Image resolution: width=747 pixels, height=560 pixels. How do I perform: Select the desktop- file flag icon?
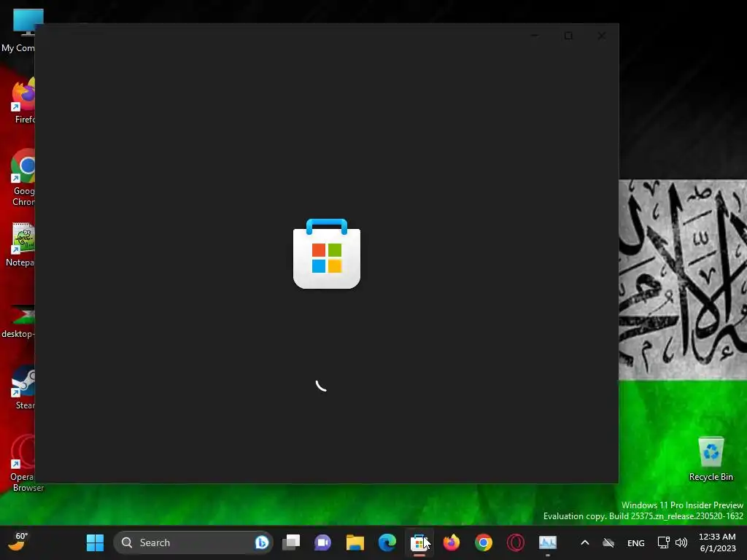[19, 322]
